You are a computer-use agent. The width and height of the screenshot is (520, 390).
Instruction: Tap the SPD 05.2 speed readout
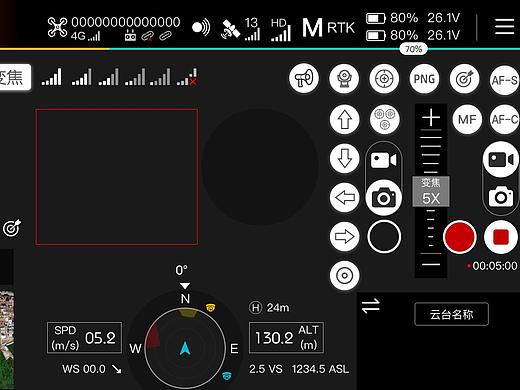point(84,338)
